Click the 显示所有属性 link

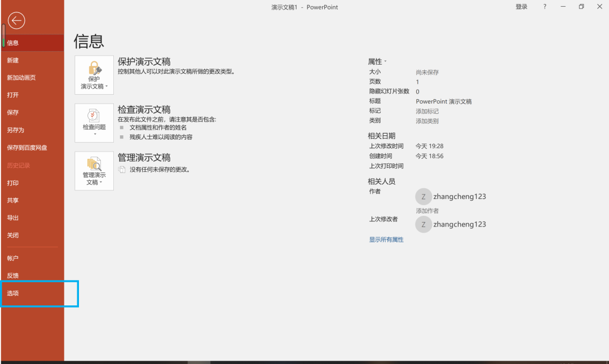coord(386,239)
